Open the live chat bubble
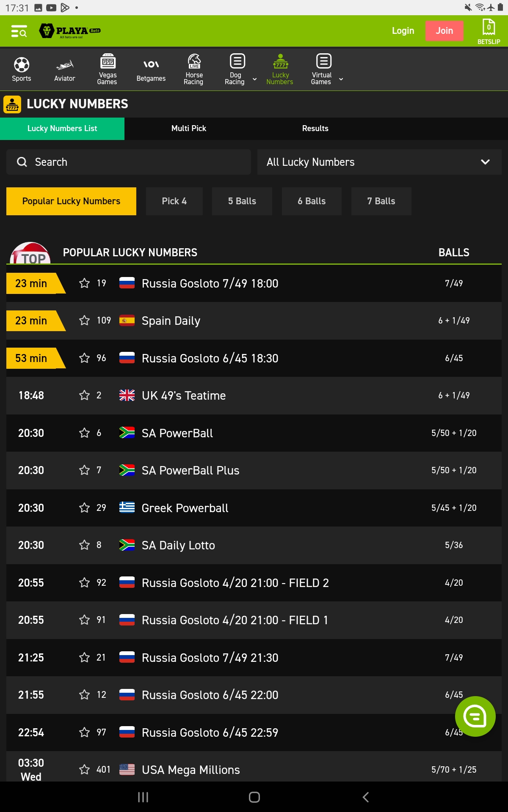Image resolution: width=508 pixels, height=812 pixels. (475, 716)
